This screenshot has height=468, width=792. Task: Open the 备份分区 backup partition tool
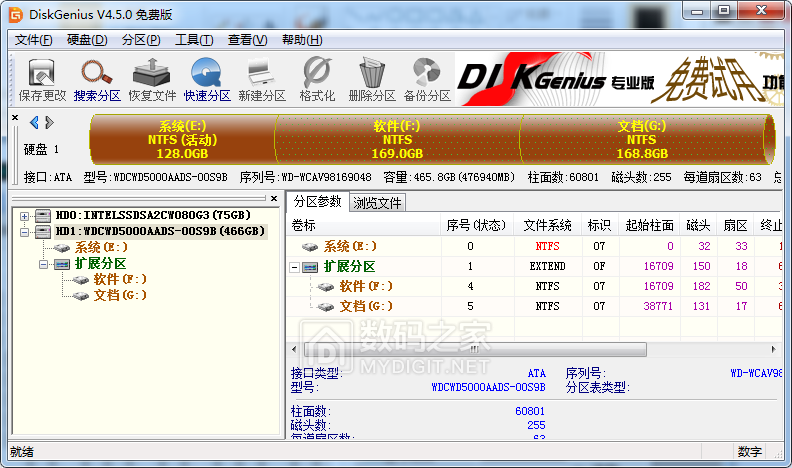(x=427, y=80)
